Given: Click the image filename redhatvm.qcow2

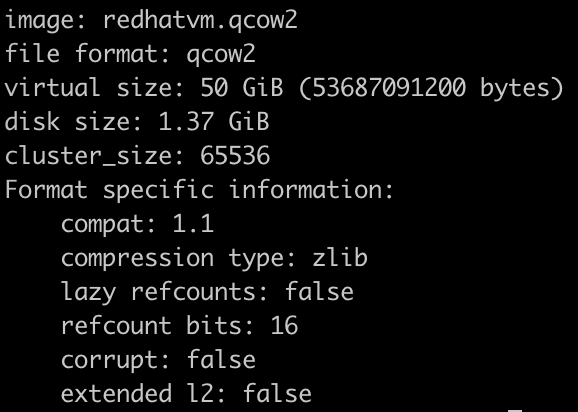Looking at the screenshot, I should [200, 21].
